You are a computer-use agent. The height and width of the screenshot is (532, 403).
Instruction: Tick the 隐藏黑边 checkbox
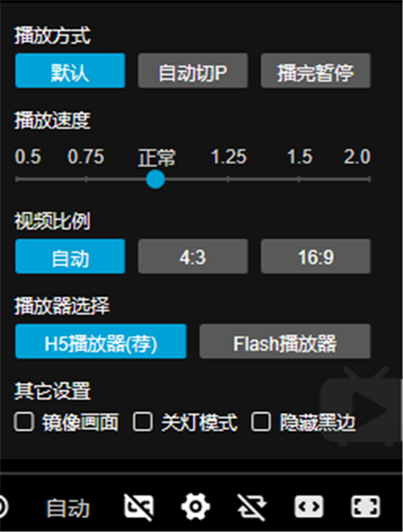(261, 422)
